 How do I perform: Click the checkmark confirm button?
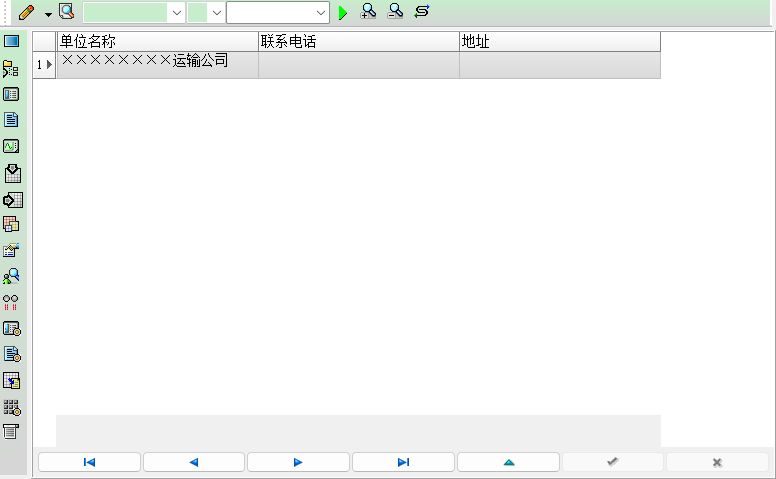pos(612,462)
